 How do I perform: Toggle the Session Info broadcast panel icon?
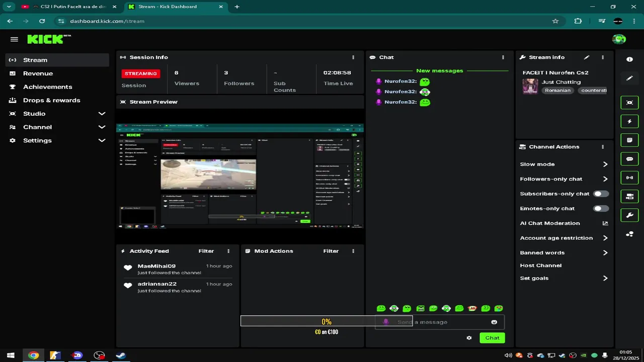pyautogui.click(x=629, y=177)
